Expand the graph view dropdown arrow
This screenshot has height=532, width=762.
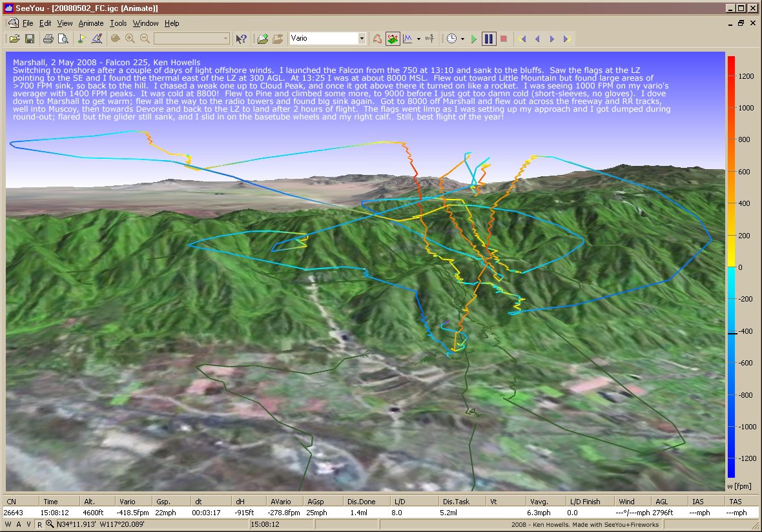(418, 39)
